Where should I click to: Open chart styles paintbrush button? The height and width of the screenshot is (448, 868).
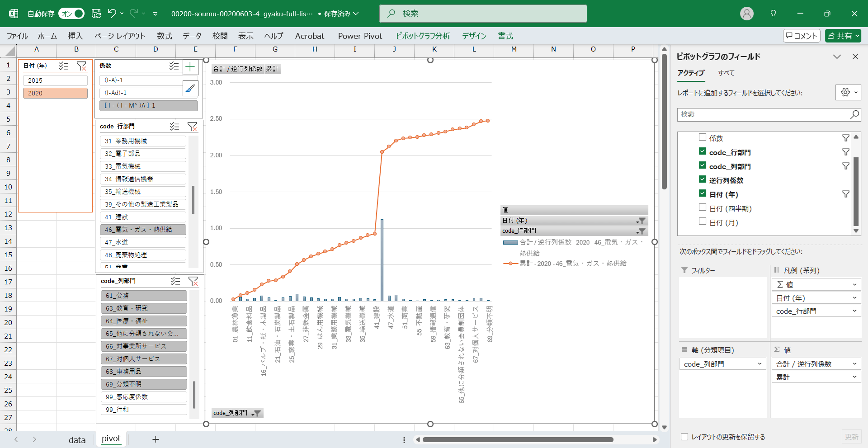point(190,88)
